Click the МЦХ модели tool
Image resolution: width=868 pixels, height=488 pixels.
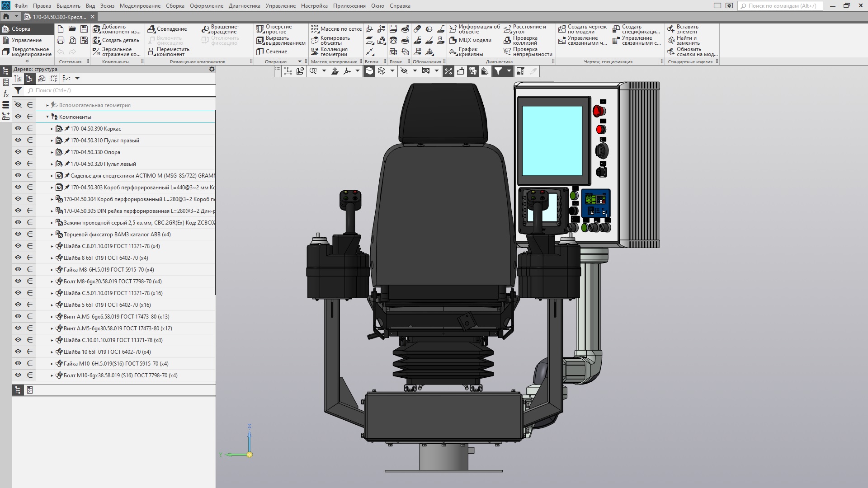click(x=470, y=40)
